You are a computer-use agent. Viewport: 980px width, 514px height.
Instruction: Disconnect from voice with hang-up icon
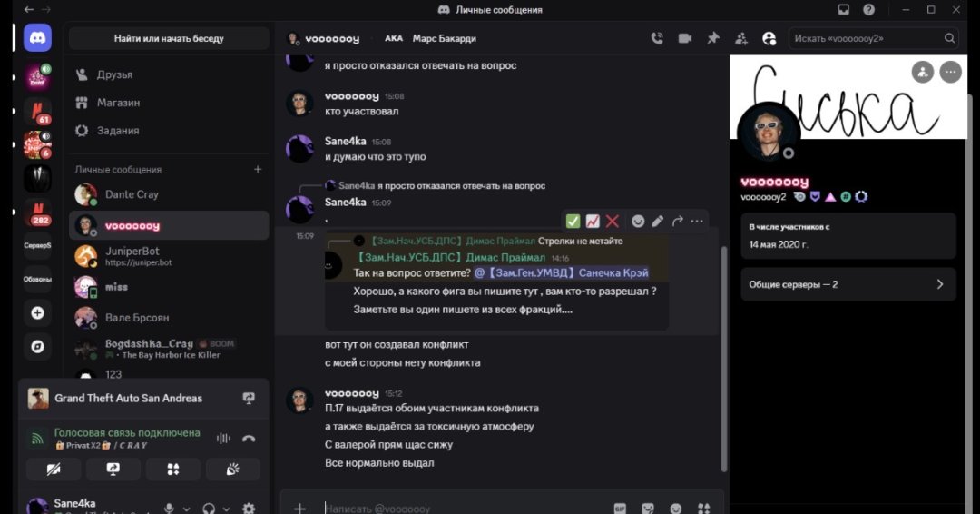[x=249, y=439]
